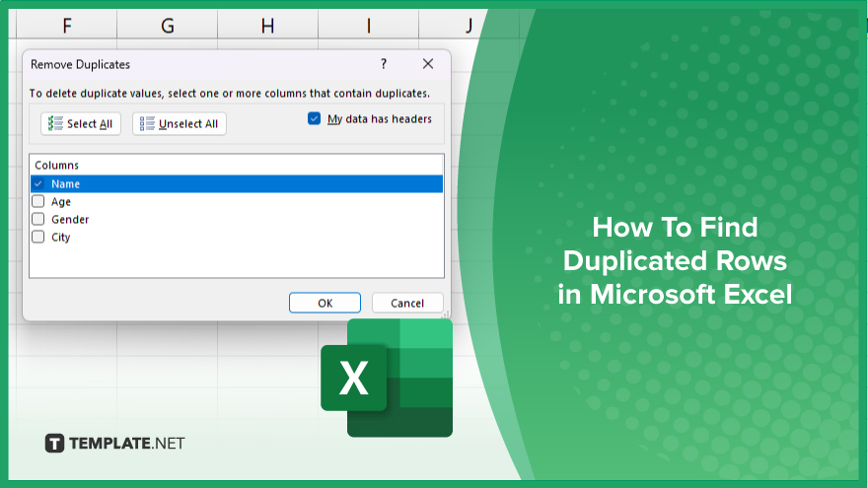This screenshot has height=488, width=868.
Task: Uncheck the Name column checkbox
Action: [38, 183]
